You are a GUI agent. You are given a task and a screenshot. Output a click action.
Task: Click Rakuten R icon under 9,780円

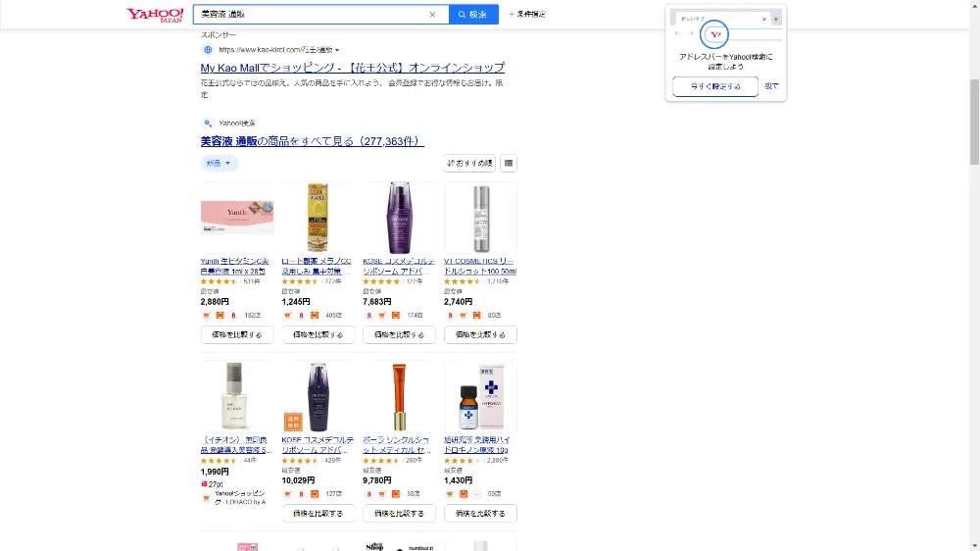(x=368, y=494)
